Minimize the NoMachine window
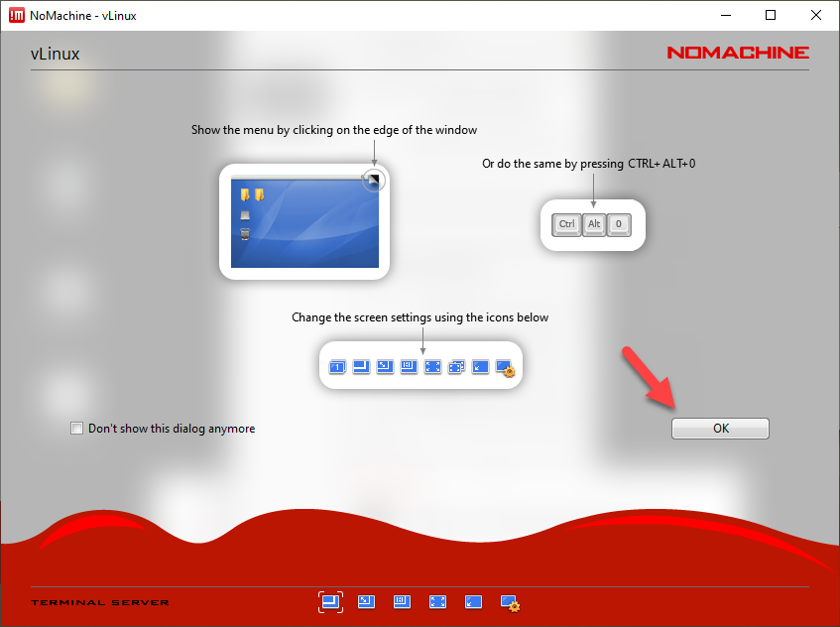Viewport: 840px width, 627px height. (x=726, y=15)
